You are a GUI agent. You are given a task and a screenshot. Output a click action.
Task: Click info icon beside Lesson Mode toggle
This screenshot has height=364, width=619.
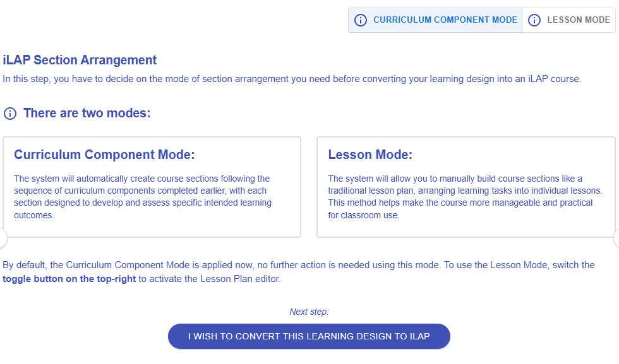[x=534, y=20]
